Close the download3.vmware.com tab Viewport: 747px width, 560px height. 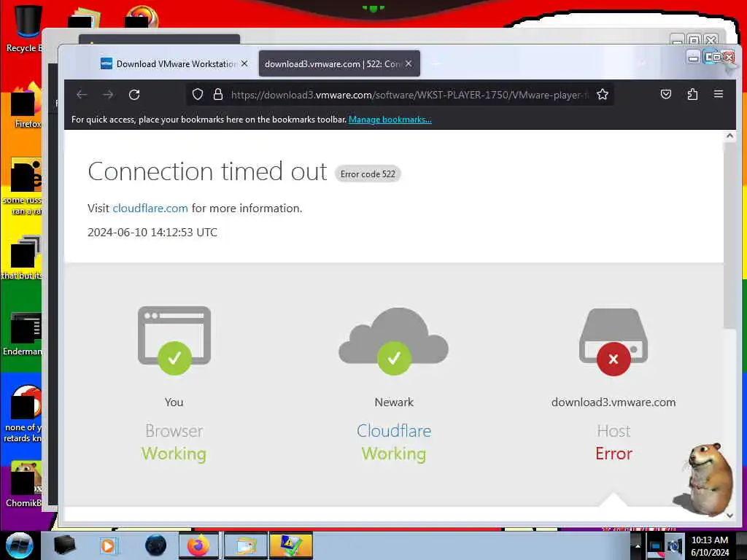(409, 63)
